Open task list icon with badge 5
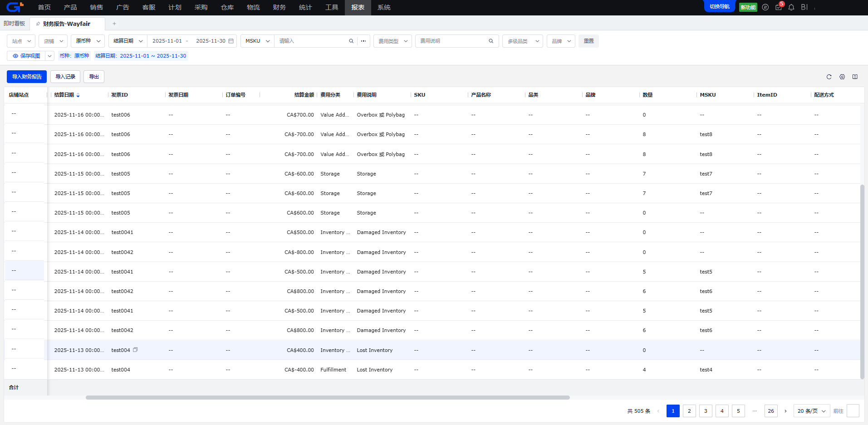Screen dimensions: 868x425 point(779,7)
